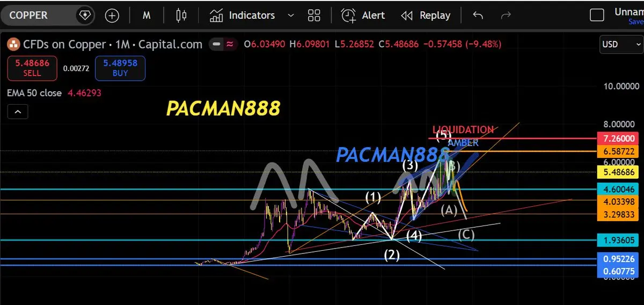The image size is (644, 305).
Task: Click the BUY 5.48958 button
Action: point(120,68)
